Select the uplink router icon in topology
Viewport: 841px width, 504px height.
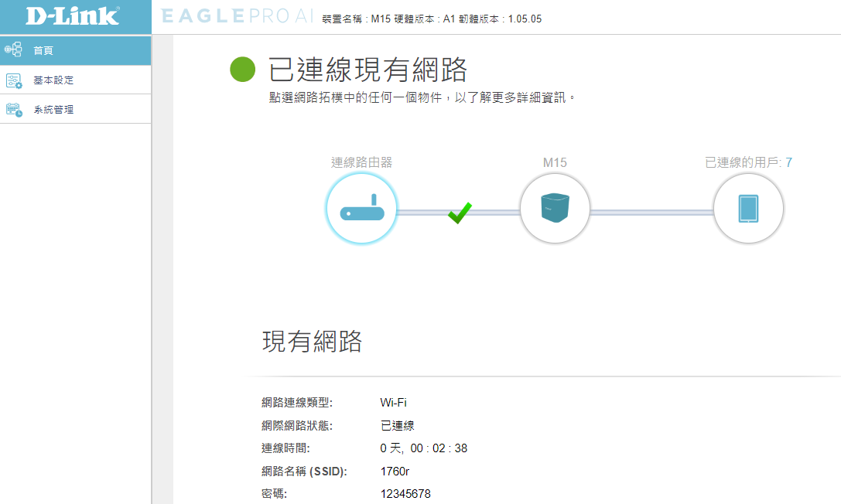362,209
